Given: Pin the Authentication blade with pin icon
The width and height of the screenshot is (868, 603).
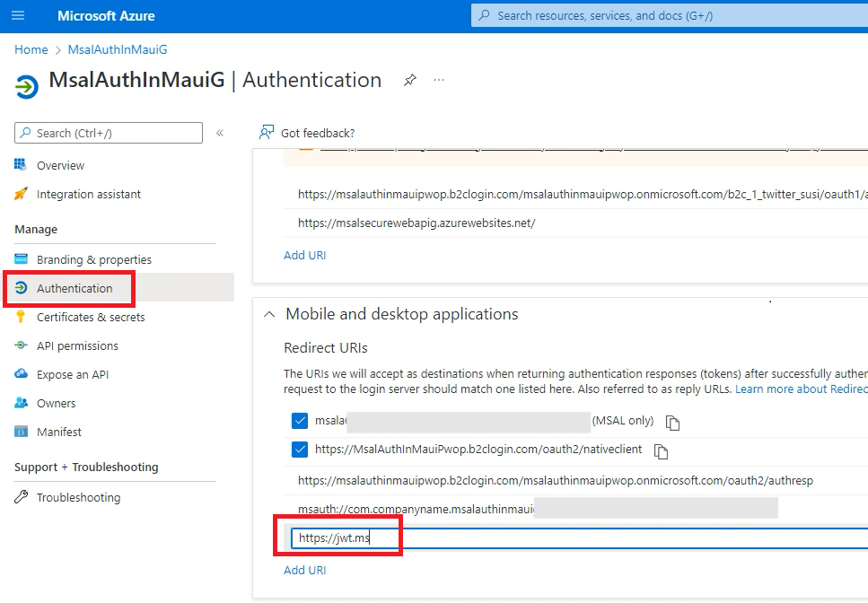Looking at the screenshot, I should (409, 80).
